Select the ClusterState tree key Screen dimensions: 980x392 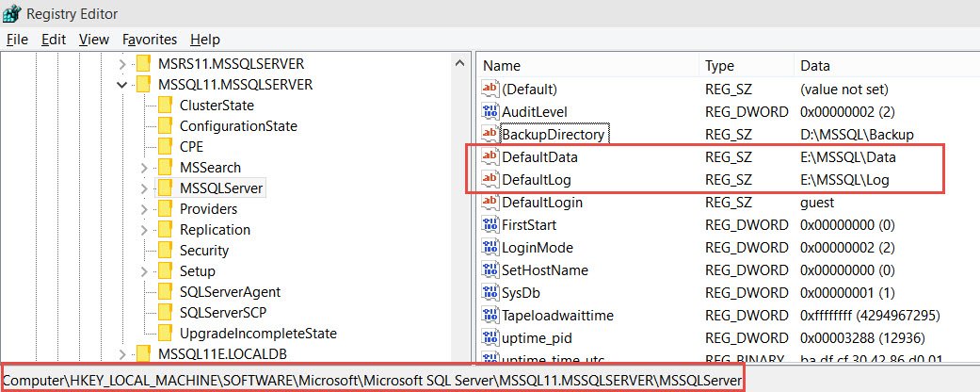[x=217, y=105]
